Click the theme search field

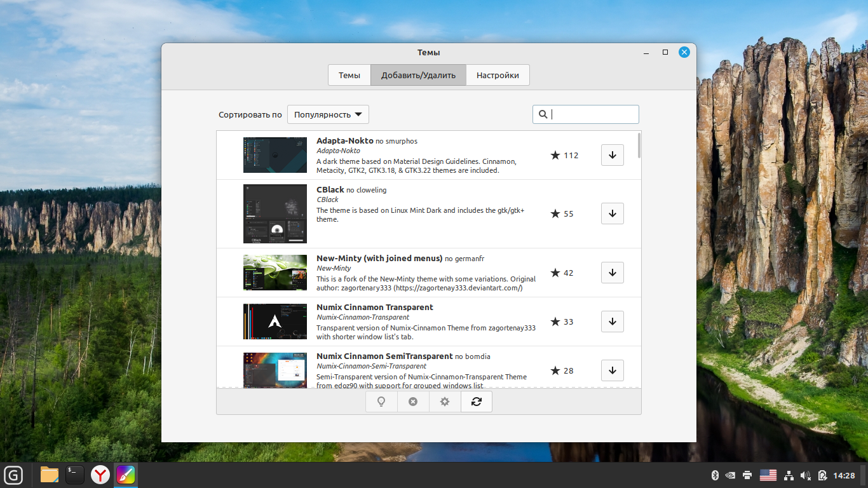pos(592,114)
